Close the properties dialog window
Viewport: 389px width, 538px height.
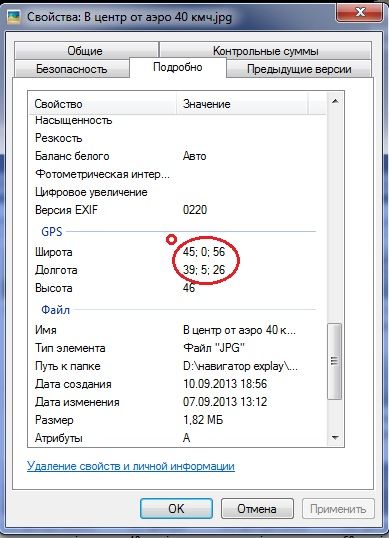(x=360, y=13)
